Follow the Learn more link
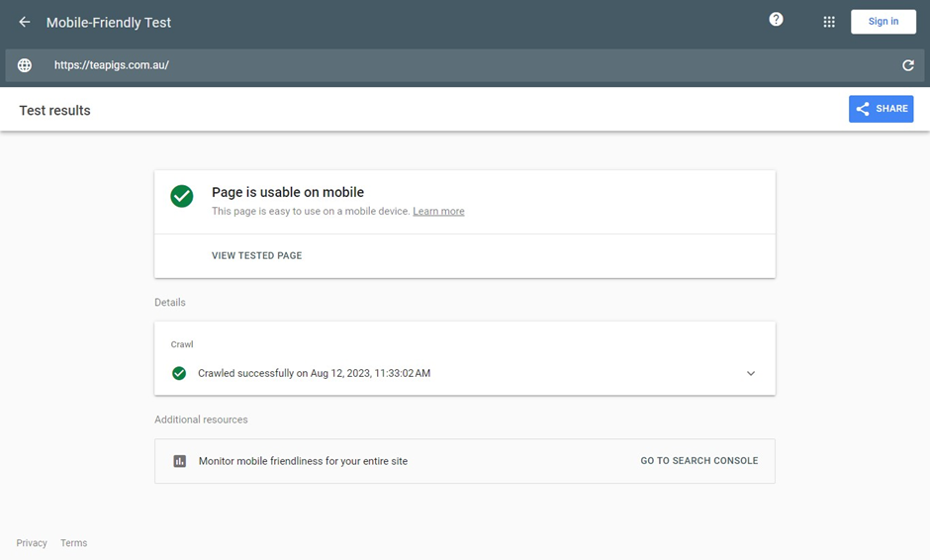 click(438, 211)
